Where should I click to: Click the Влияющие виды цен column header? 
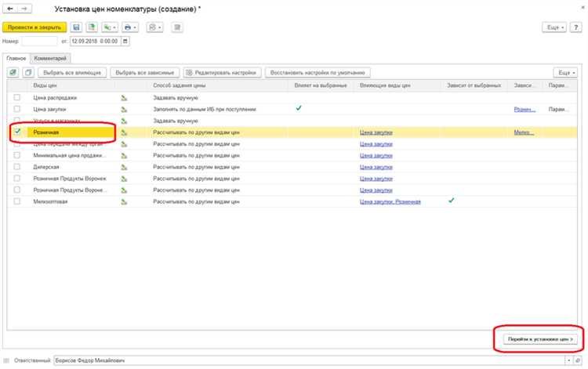(385, 85)
